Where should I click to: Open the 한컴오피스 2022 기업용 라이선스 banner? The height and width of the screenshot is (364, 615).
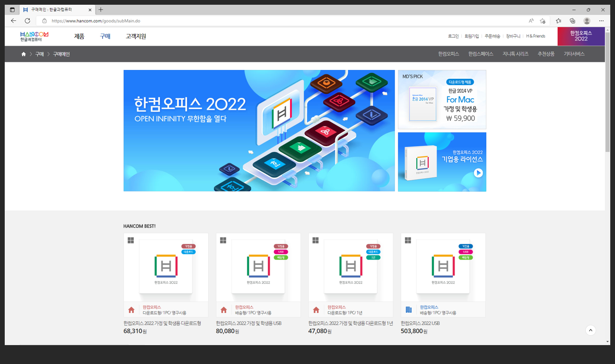tap(442, 162)
